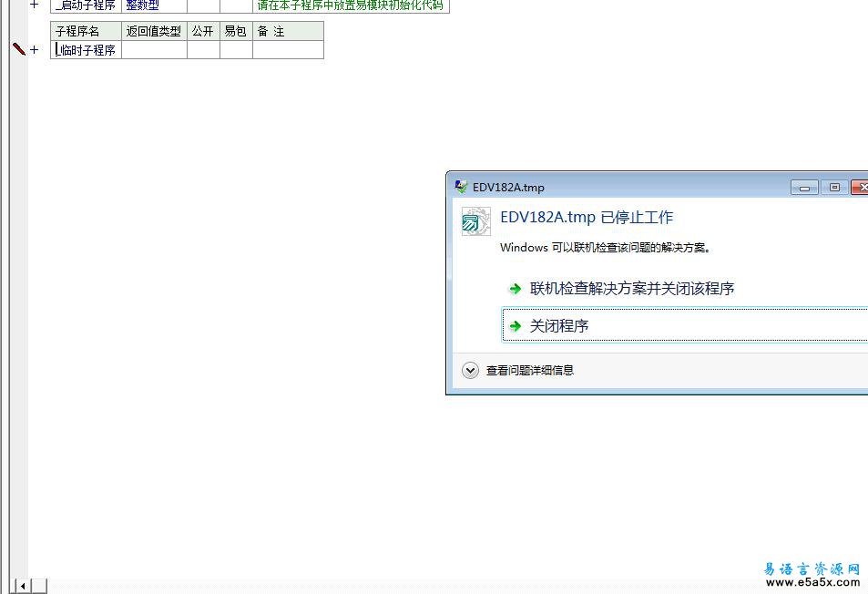Click the title bar icon of EDV182A.tmp dialog
868x594 pixels.
tap(462, 187)
